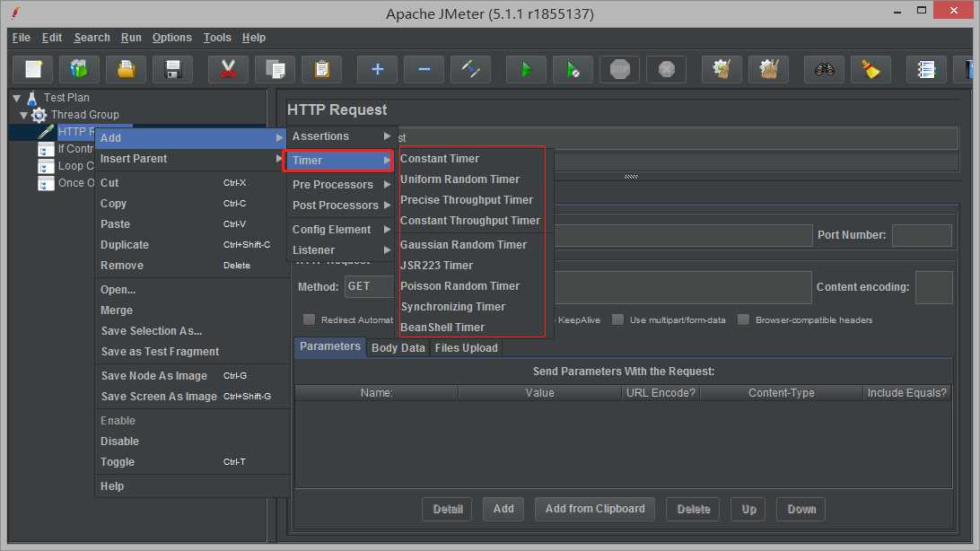Click the Clear All results icon

click(769, 69)
